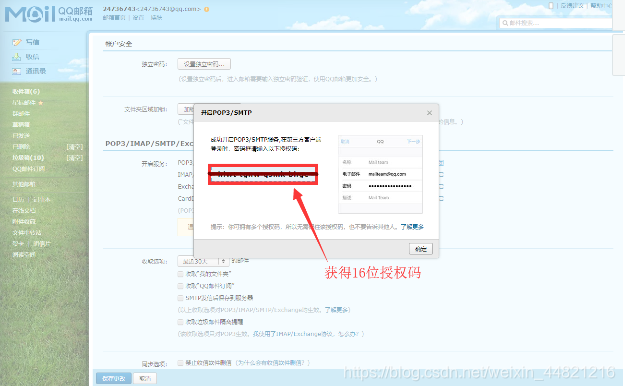Image resolution: width=625 pixels, height=391 pixels.
Task: Open QQ邮件订阅 in the sidebar
Action: 28,169
